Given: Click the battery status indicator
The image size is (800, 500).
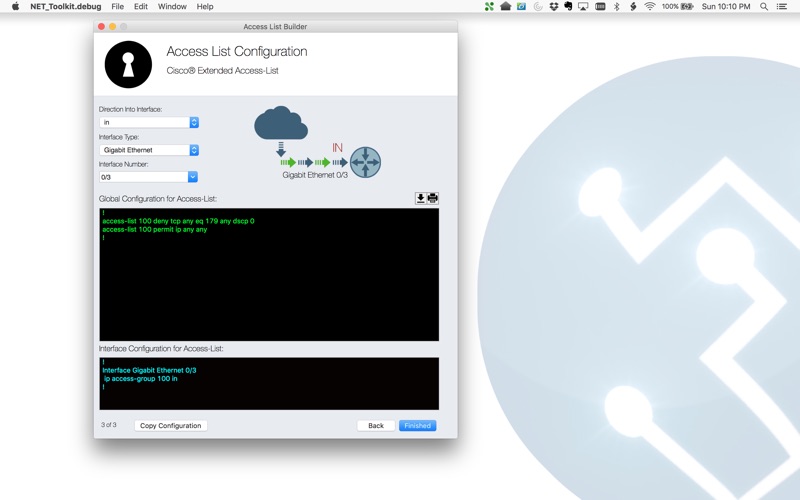Looking at the screenshot, I should 678,7.
